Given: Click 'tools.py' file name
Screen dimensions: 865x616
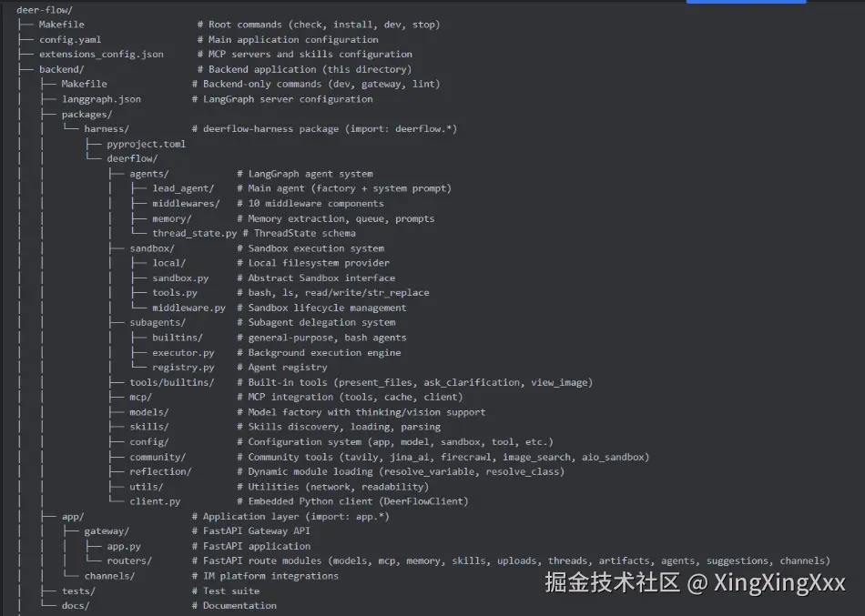Looking at the screenshot, I should pyautogui.click(x=175, y=293).
